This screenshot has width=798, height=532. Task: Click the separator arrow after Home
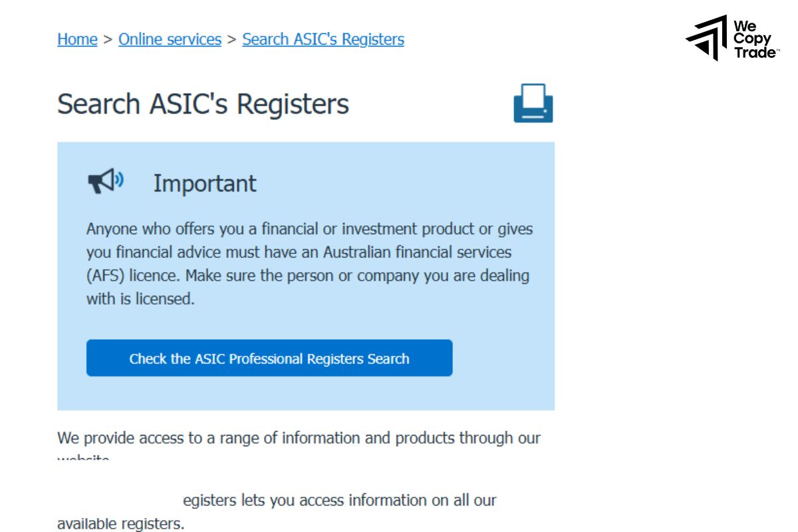point(108,39)
